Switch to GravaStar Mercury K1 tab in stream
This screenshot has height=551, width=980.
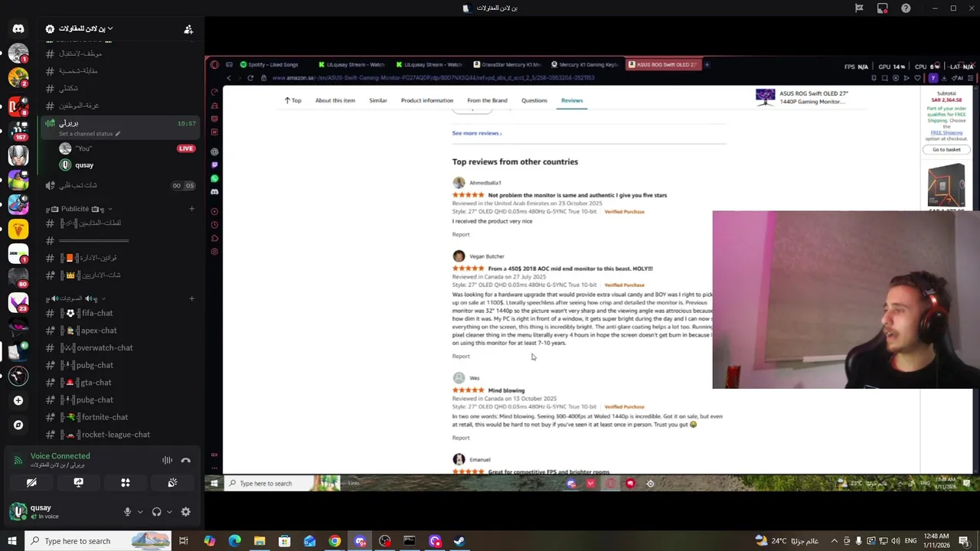(507, 65)
